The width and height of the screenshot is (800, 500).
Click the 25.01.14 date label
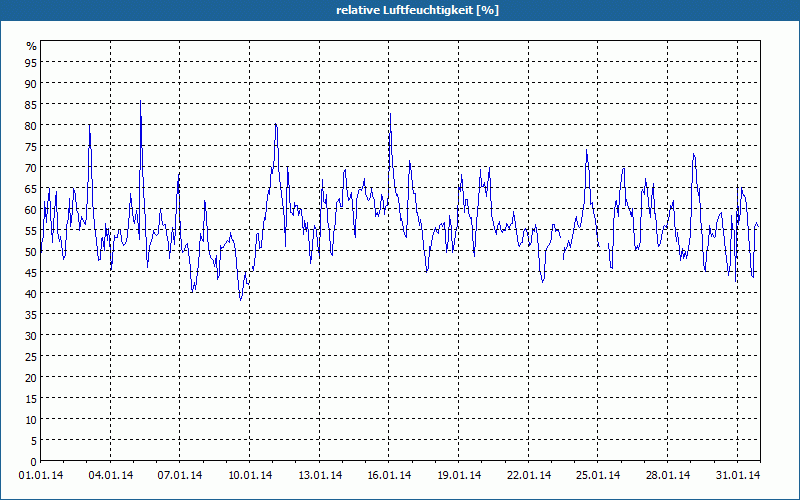tap(598, 476)
